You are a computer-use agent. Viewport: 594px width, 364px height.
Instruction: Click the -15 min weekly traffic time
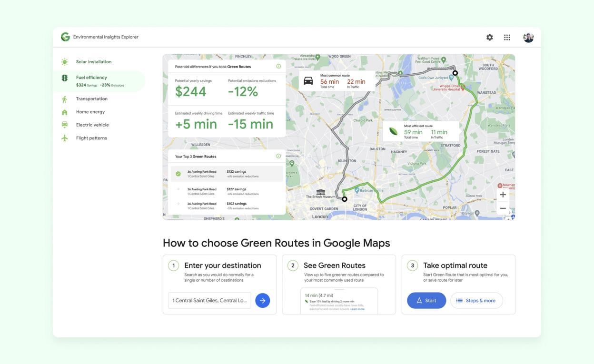tap(251, 124)
